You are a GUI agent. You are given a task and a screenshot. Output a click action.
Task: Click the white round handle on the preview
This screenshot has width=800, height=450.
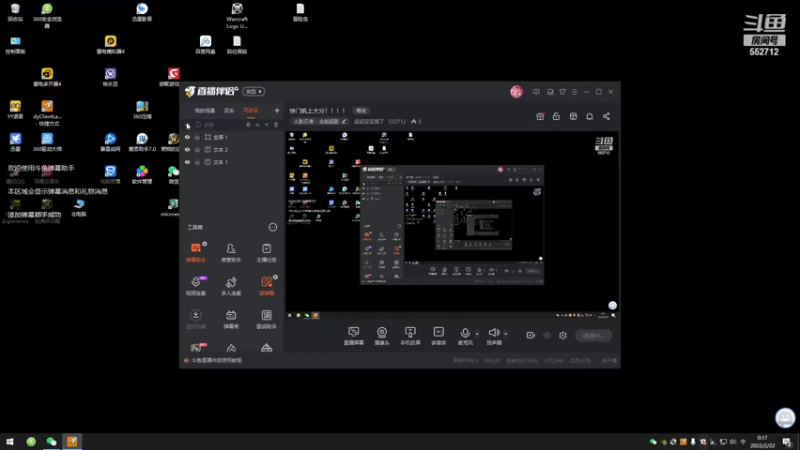coord(612,305)
